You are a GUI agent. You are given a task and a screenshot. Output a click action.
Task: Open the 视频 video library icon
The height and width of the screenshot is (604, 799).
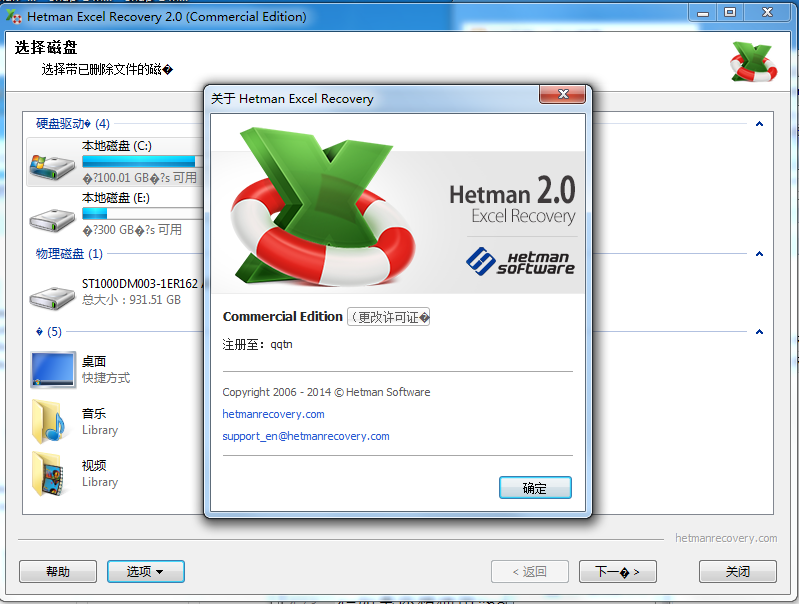coord(53,473)
